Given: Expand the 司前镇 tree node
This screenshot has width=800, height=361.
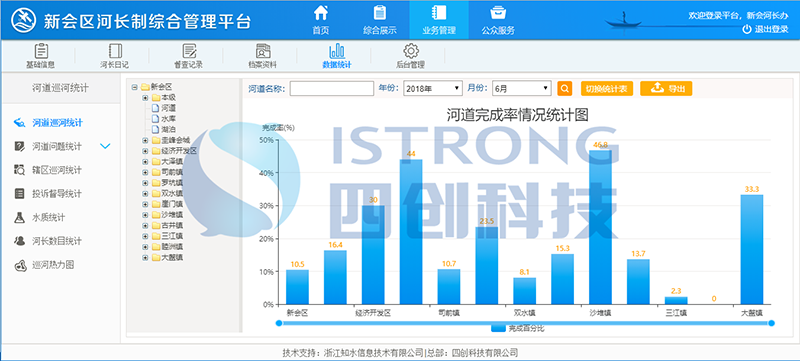Looking at the screenshot, I should pyautogui.click(x=145, y=172).
